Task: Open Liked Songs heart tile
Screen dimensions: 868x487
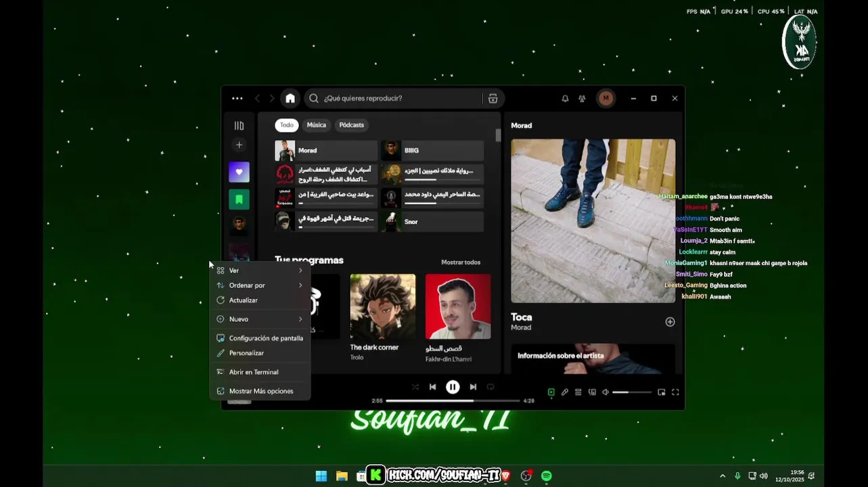Action: [239, 172]
